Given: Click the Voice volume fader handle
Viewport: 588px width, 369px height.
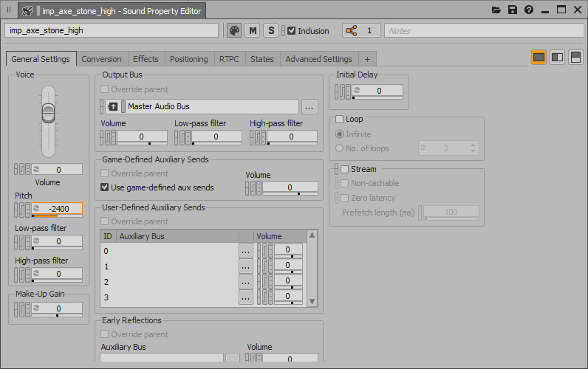Looking at the screenshot, I should coord(48,113).
